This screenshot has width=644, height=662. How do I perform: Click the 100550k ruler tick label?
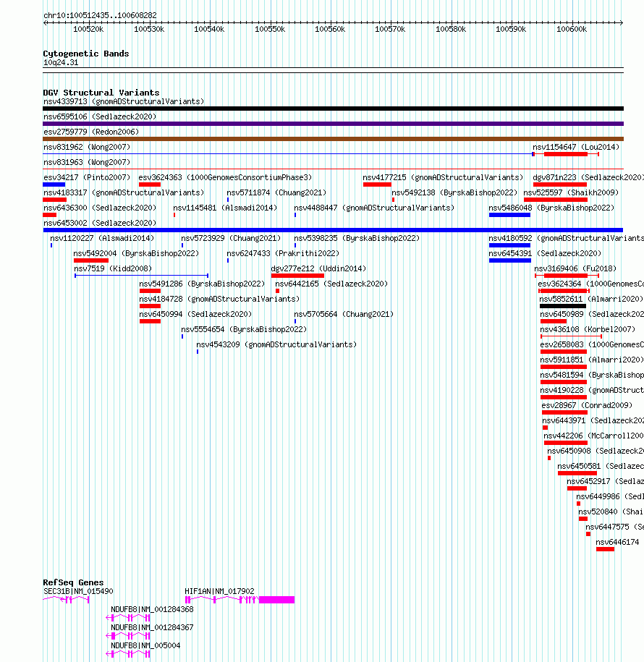click(x=270, y=29)
